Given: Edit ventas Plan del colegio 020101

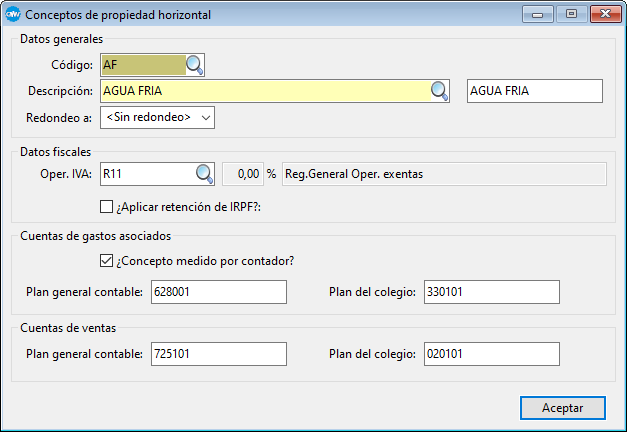Looking at the screenshot, I should [x=491, y=354].
